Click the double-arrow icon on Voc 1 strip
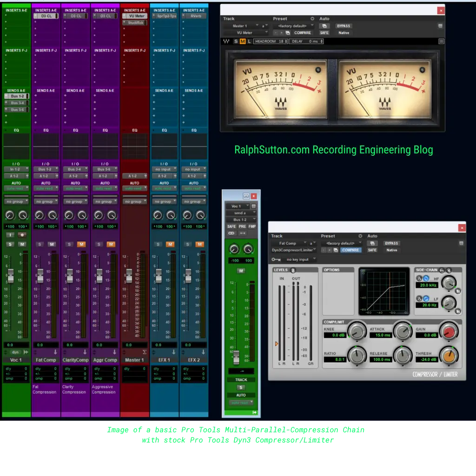Image resolution: width=476 pixels, height=476 pixels. click(x=26, y=352)
